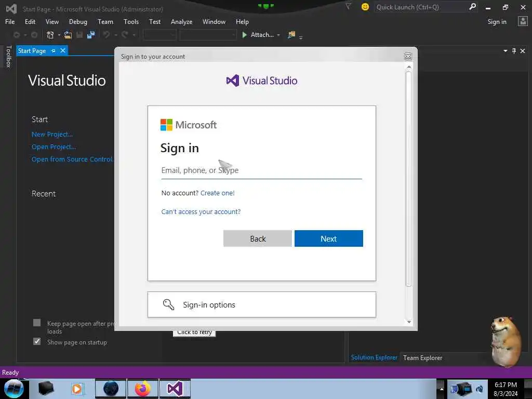This screenshot has width=532, height=399.
Task: Open the Analyze menu
Action: [x=181, y=22]
